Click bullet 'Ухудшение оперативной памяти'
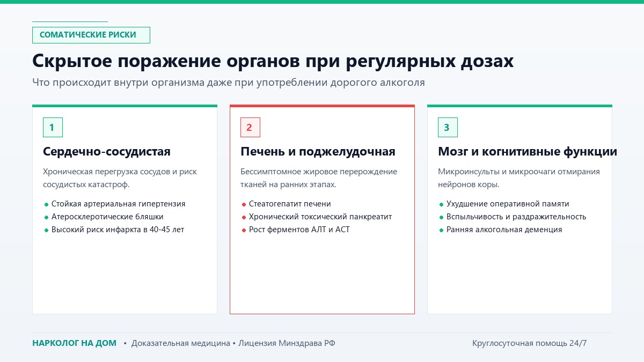644x362 pixels. tap(508, 204)
